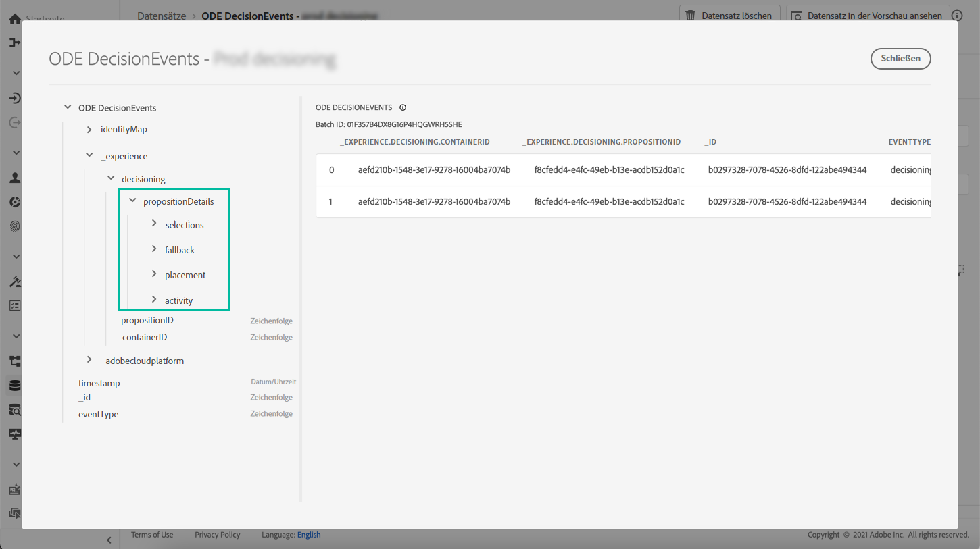Open the policies gavel icon in sidebar

tap(14, 282)
